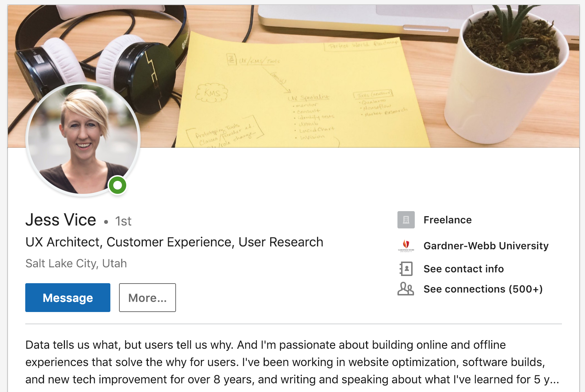Click See contact info
Screen dimensions: 585x392
(463, 269)
